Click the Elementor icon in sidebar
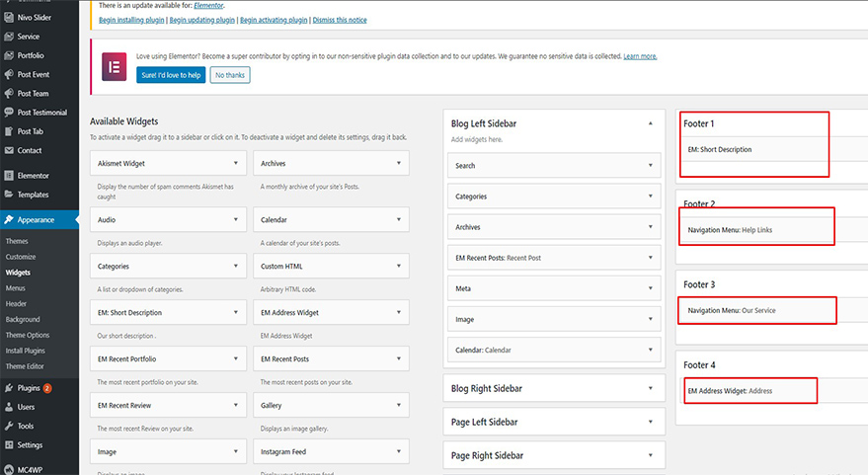This screenshot has height=475, width=868. point(9,176)
